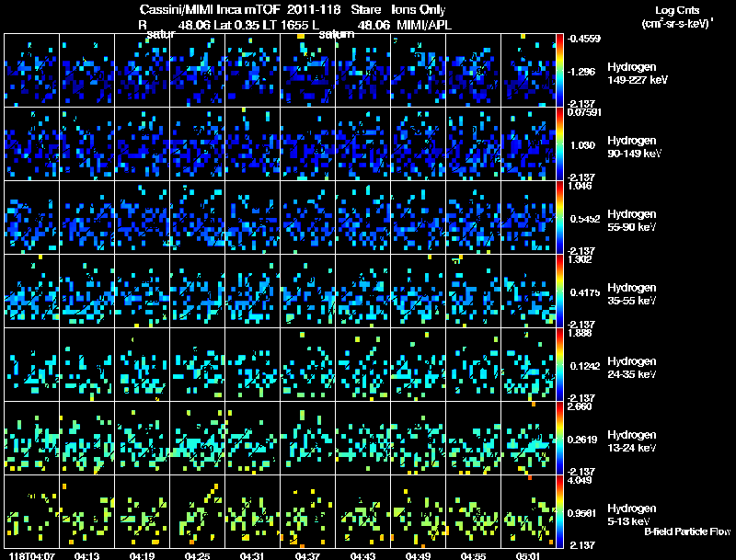Click the 05:01 time axis label
This screenshot has width=736, height=560.
click(529, 554)
